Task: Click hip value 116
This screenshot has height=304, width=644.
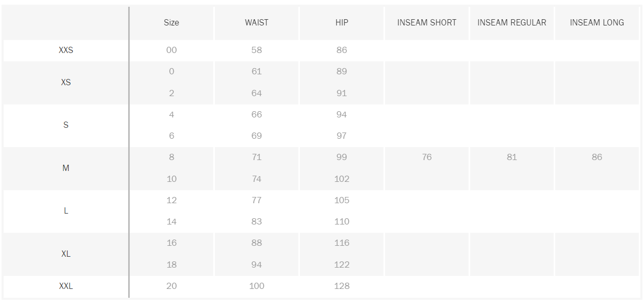Action: pyautogui.click(x=341, y=243)
